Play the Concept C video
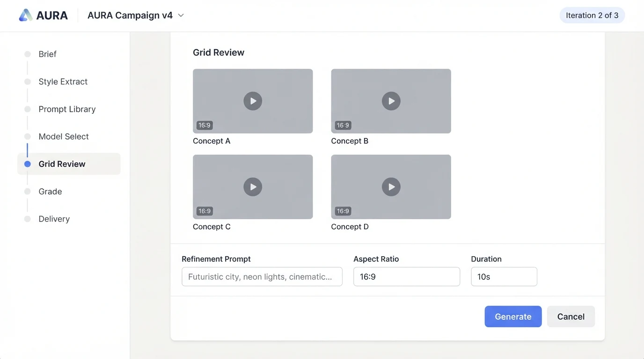 pyautogui.click(x=253, y=187)
